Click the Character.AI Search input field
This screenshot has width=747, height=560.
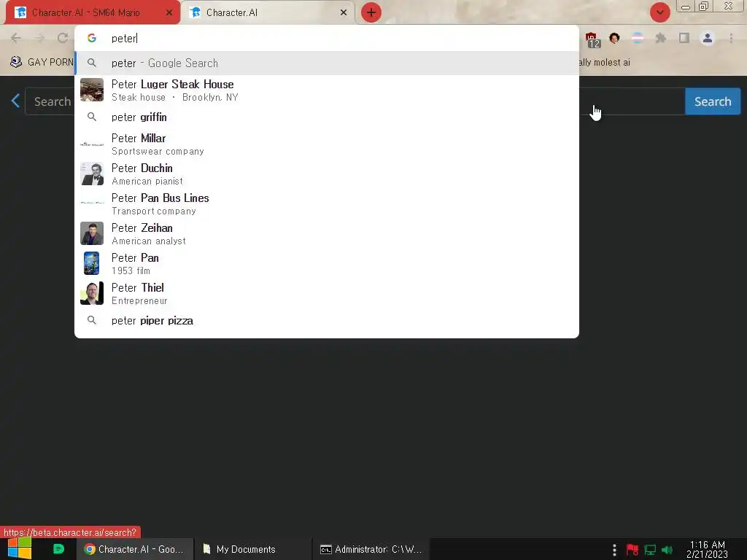355,101
